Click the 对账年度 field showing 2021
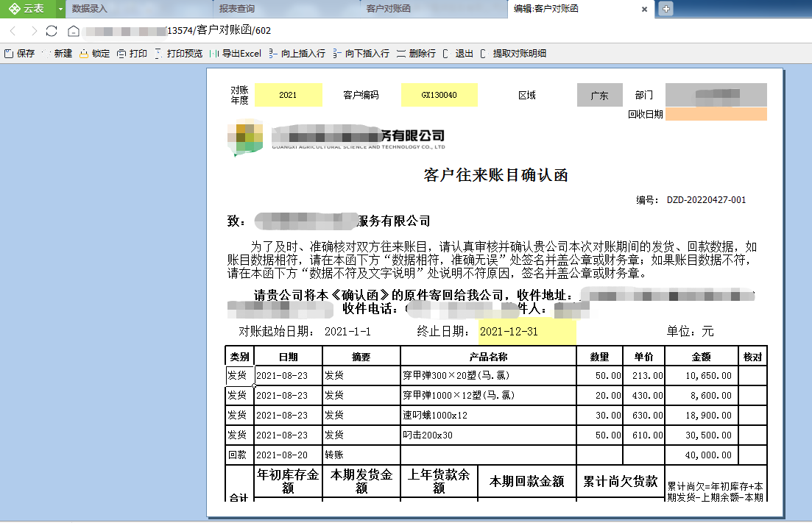The width and height of the screenshot is (812, 523). tap(288, 95)
